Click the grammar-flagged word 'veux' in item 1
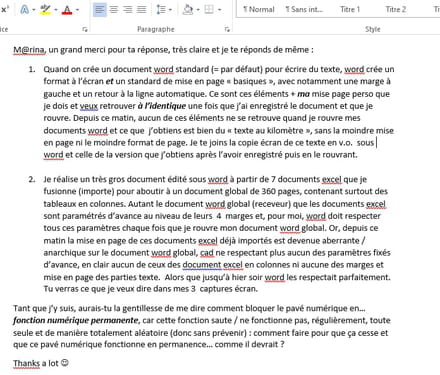440x375 pixels. pos(89,106)
